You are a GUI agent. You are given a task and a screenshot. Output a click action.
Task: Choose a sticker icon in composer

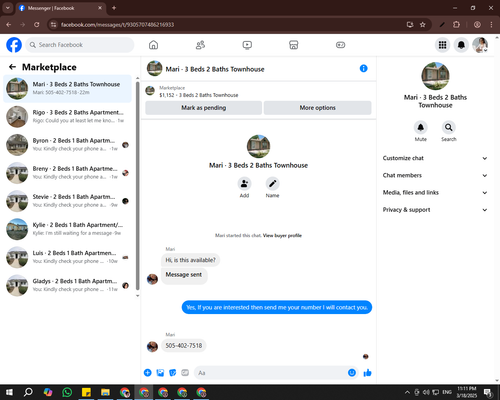click(172, 373)
